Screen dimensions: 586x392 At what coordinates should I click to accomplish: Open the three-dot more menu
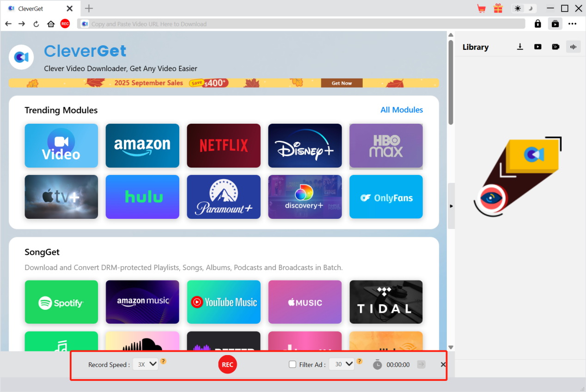[x=573, y=24]
